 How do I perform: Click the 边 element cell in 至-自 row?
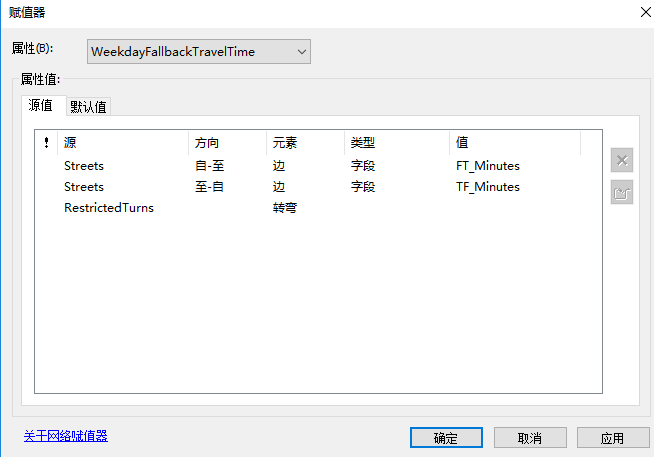pos(279,187)
